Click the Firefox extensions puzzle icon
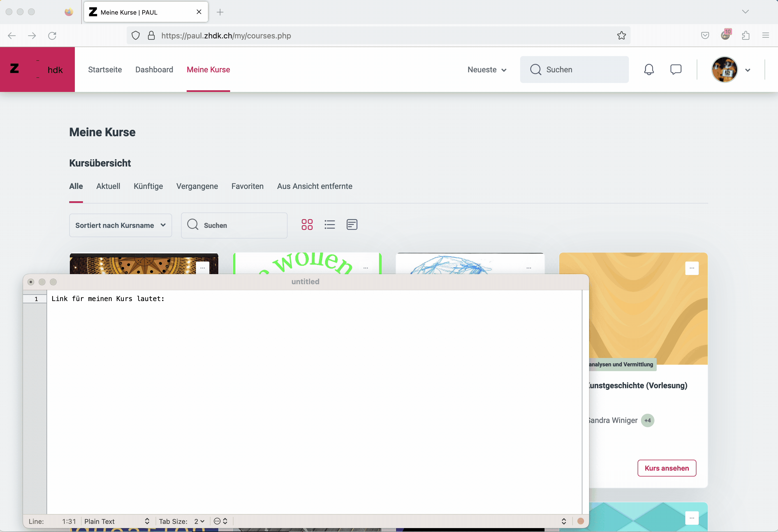778x532 pixels. tap(745, 36)
